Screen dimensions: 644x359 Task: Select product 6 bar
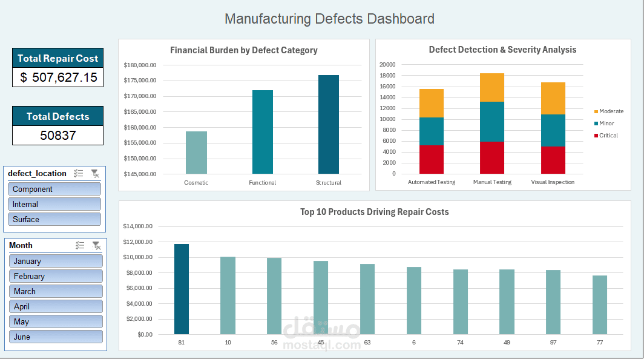click(x=414, y=301)
